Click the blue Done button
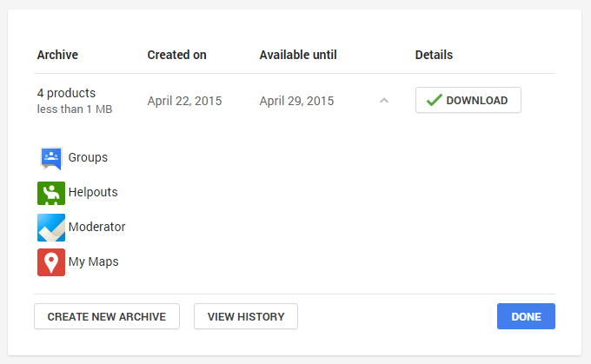This screenshot has height=364, width=591. 526,316
